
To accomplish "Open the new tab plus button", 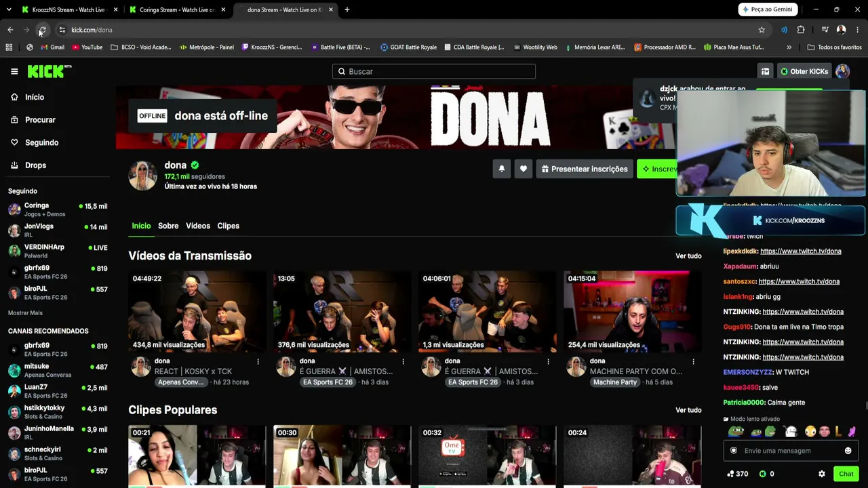I will (347, 9).
